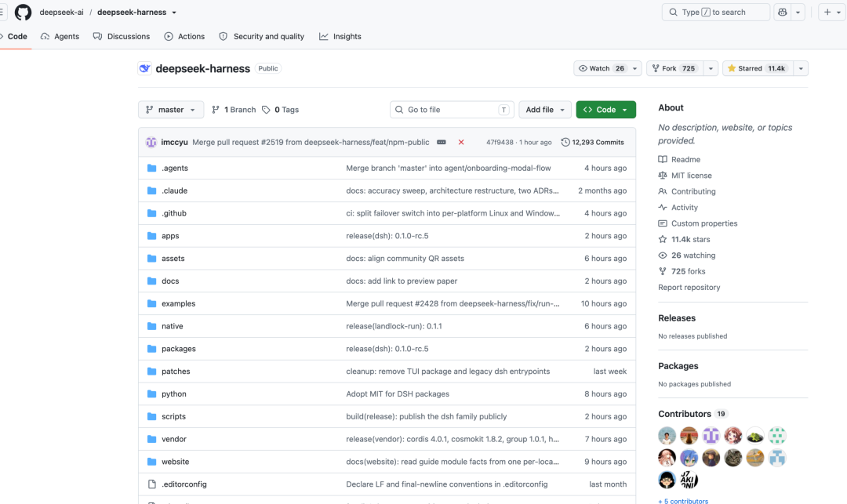Open the 1 Branch link
Screen dimensions: 847x504
[x=234, y=110]
